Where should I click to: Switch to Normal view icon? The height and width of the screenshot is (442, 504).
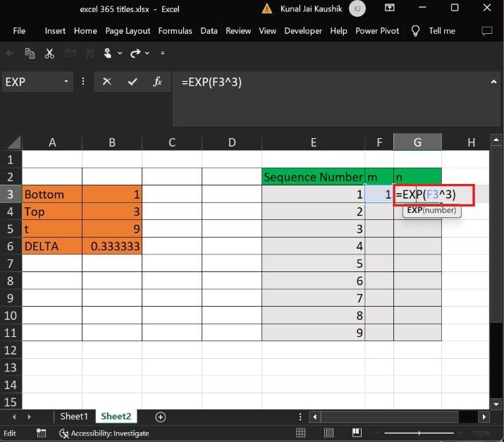pyautogui.click(x=300, y=434)
